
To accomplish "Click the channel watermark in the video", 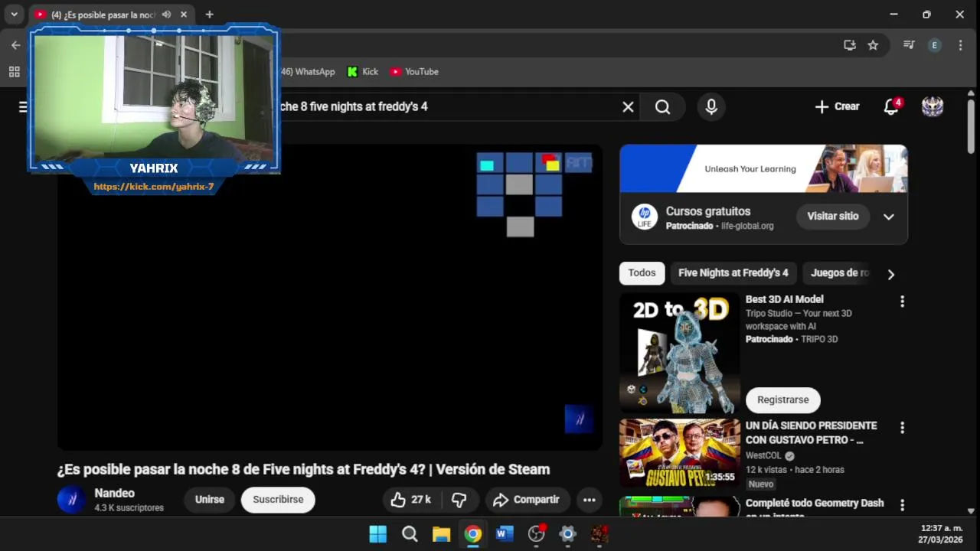I will point(579,419).
